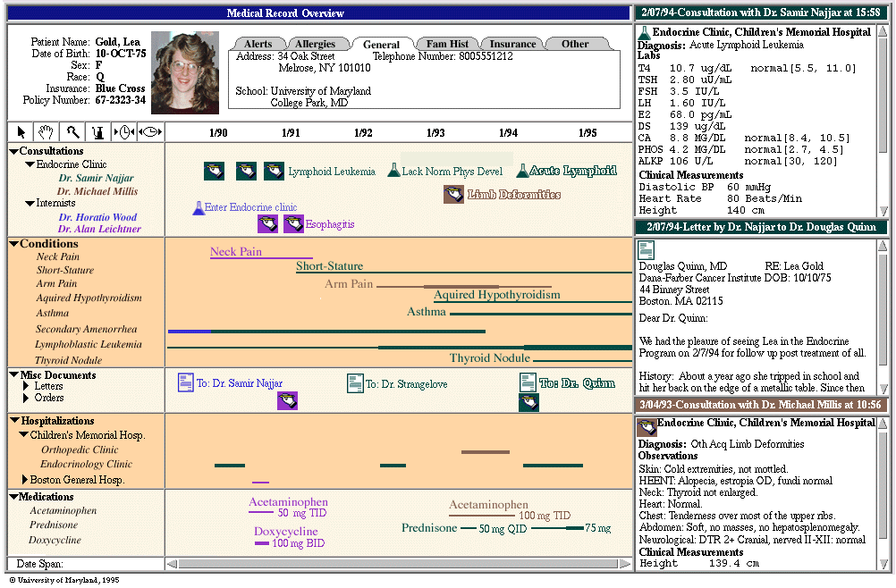This screenshot has height=588, width=896.
Task: Switch to the Allergies tab
Action: click(315, 44)
